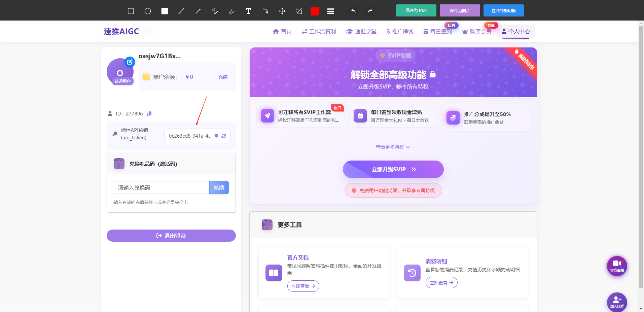The width and height of the screenshot is (644, 312).
Task: Select the move tool
Action: (282, 11)
